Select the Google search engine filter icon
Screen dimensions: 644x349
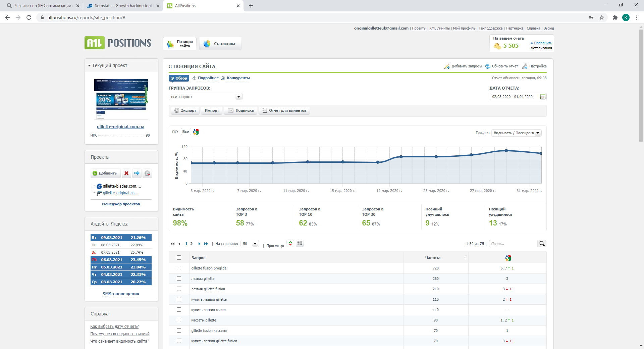tap(196, 132)
